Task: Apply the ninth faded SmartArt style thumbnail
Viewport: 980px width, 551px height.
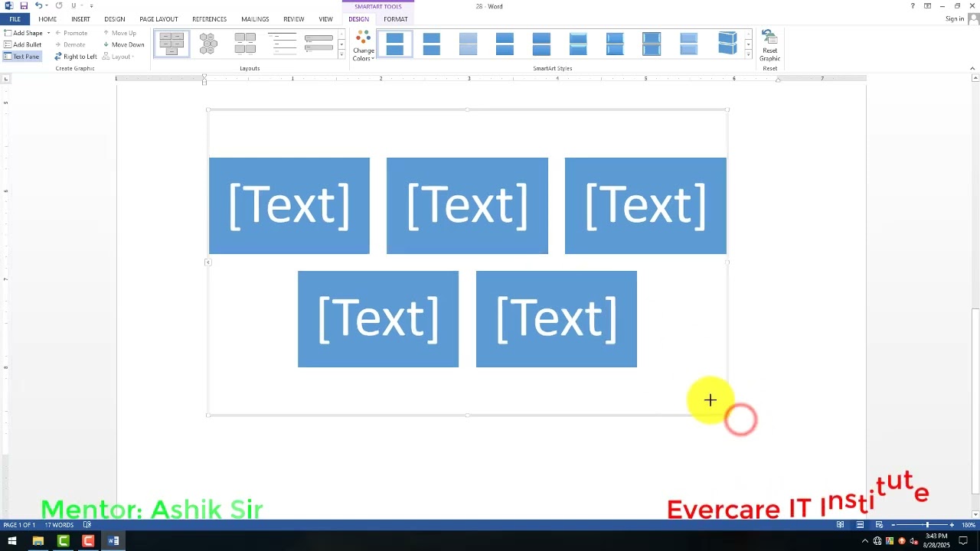Action: coord(688,44)
